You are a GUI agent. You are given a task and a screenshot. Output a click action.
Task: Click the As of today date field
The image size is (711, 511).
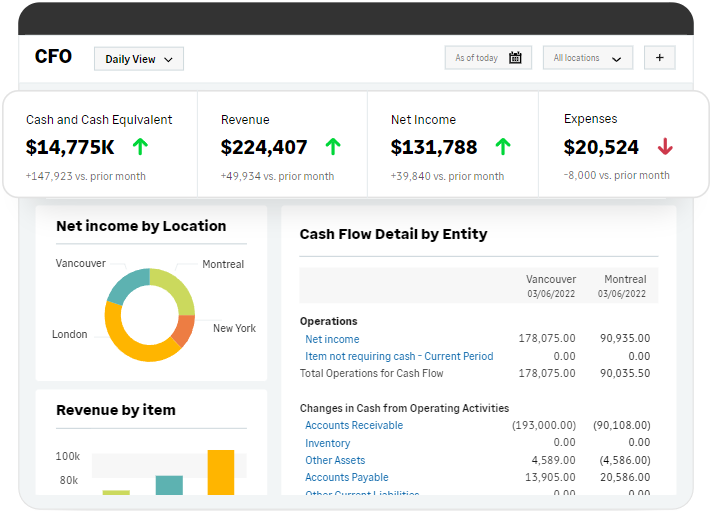pyautogui.click(x=488, y=58)
